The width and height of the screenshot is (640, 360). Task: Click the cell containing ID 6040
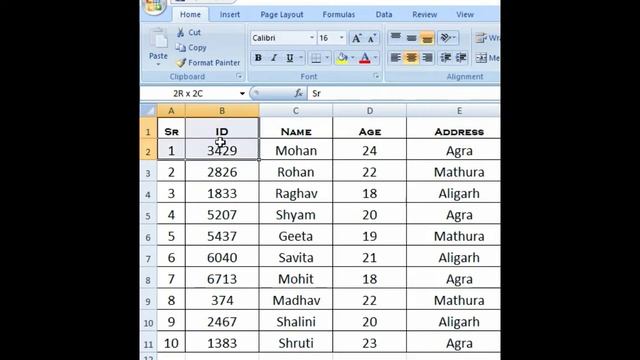click(x=222, y=257)
